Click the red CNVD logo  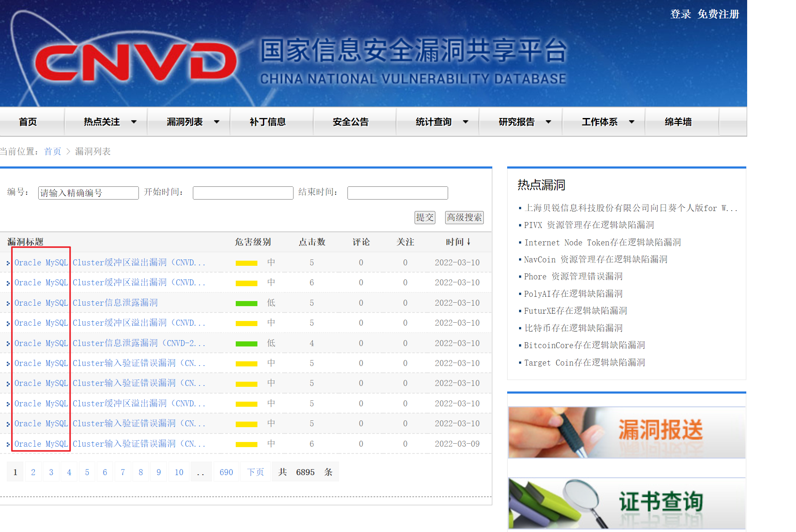pyautogui.click(x=136, y=62)
